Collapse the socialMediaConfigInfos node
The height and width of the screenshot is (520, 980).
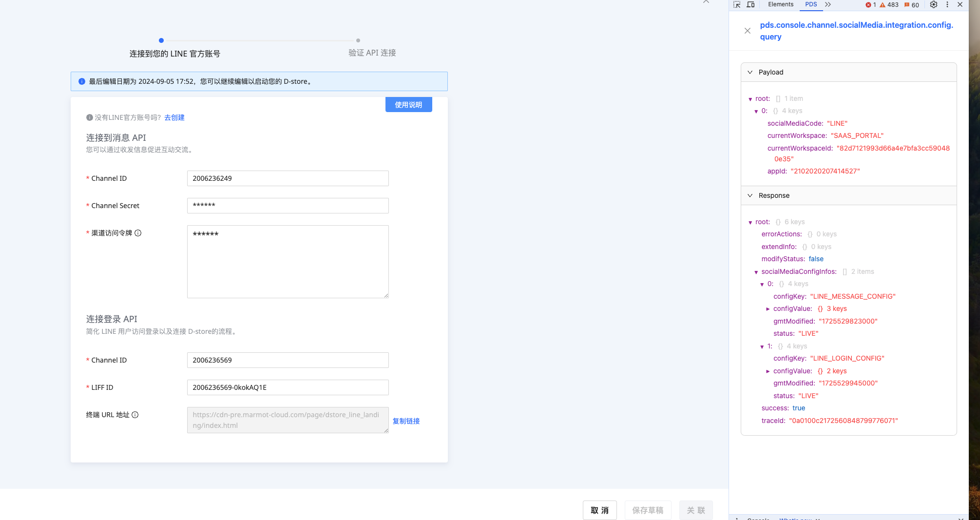click(756, 272)
